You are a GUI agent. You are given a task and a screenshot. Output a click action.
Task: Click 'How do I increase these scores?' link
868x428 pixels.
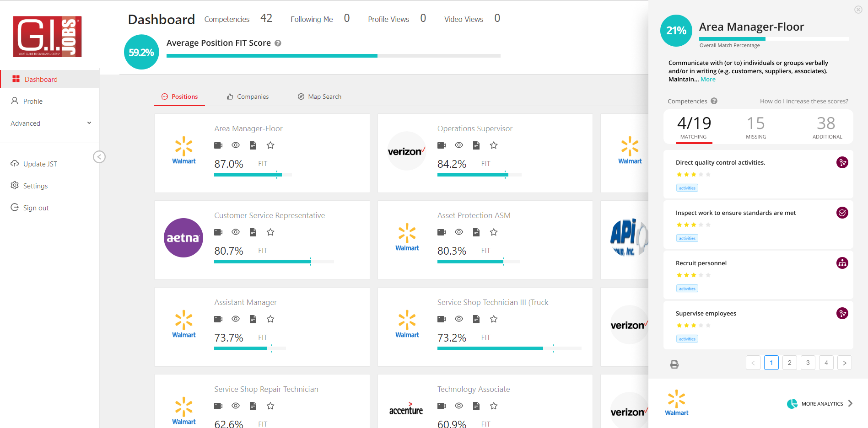[804, 102]
